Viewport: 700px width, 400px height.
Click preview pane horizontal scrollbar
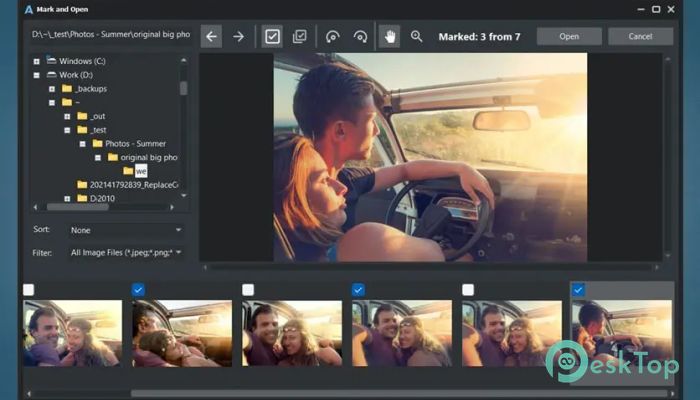[431, 267]
